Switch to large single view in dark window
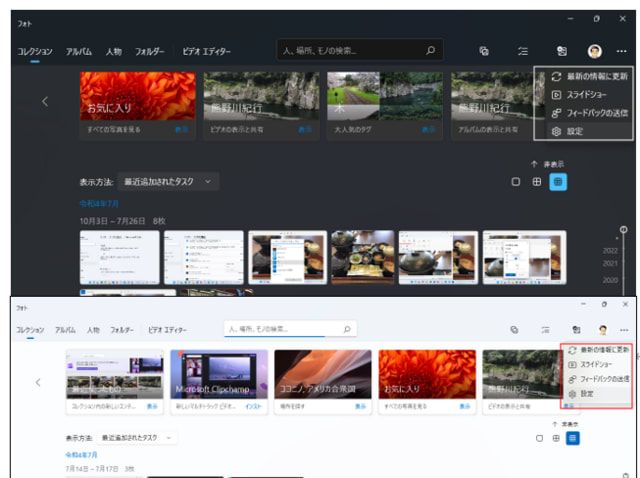Image resolution: width=640 pixels, height=478 pixels. pyautogui.click(x=516, y=182)
